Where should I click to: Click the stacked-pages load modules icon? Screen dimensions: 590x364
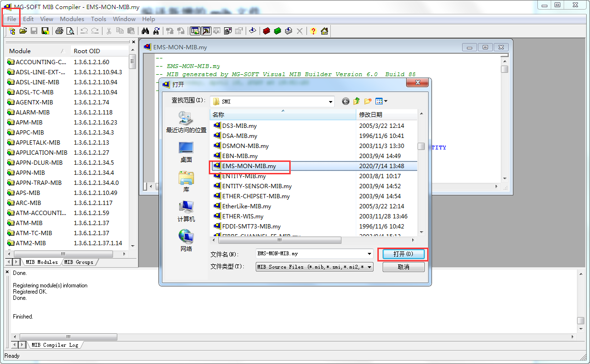[x=289, y=31]
